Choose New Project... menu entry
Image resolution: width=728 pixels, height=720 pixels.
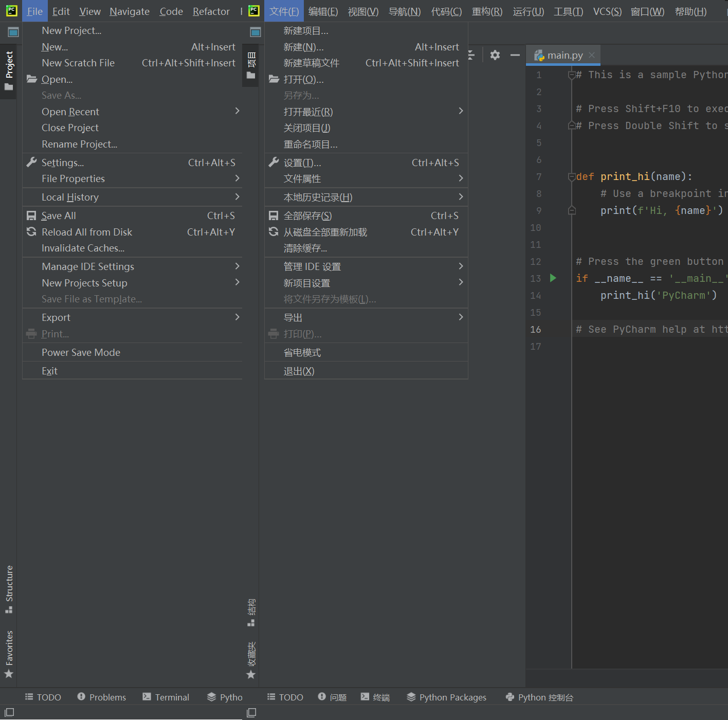click(132, 30)
